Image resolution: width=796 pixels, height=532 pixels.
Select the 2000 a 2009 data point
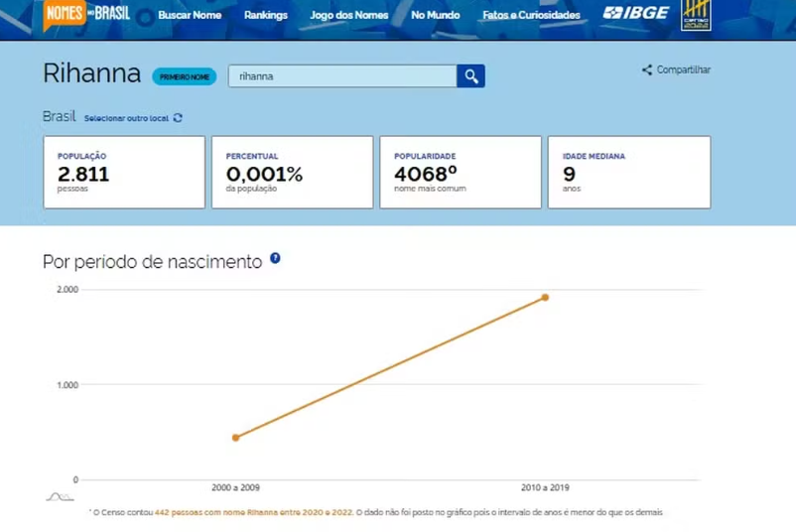[235, 437]
